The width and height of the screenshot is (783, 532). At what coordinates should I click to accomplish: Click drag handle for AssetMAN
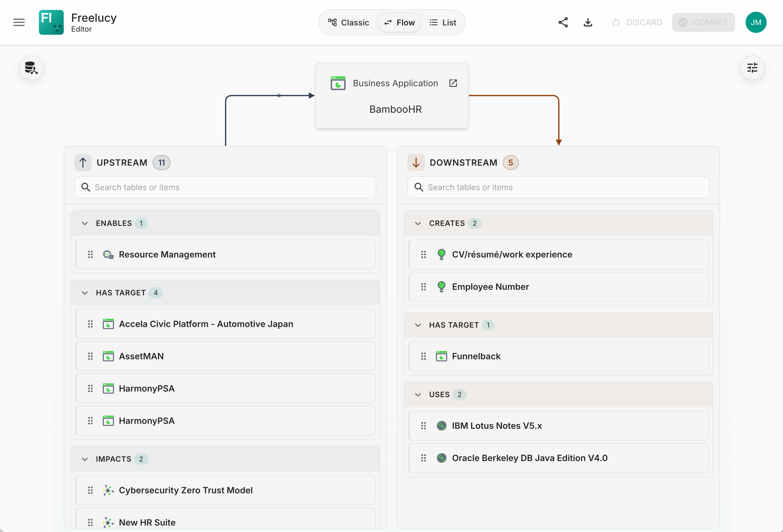click(x=90, y=356)
